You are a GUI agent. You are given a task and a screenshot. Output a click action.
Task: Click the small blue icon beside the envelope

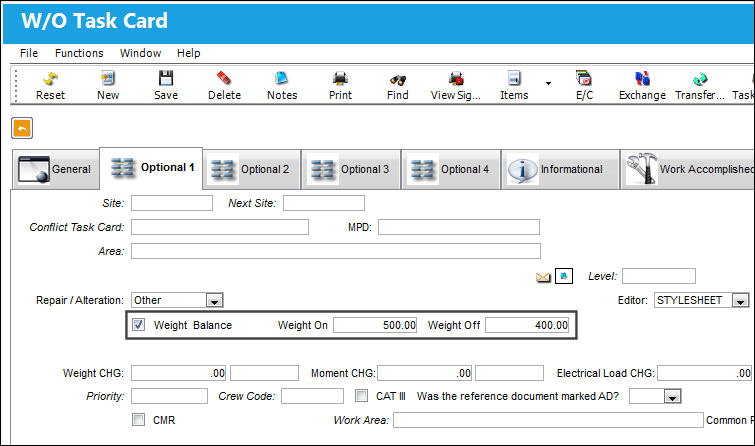pos(564,276)
